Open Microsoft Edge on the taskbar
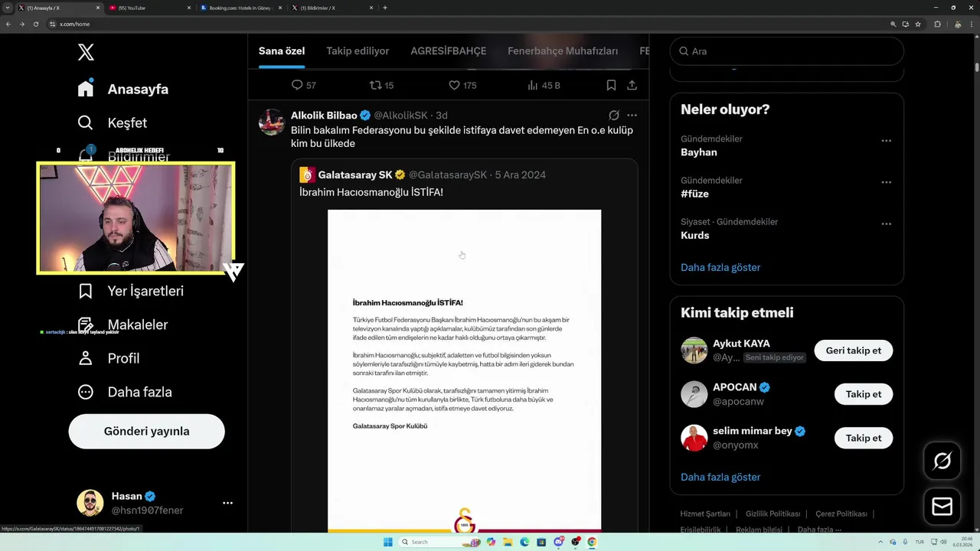980x551 pixels. [524, 542]
